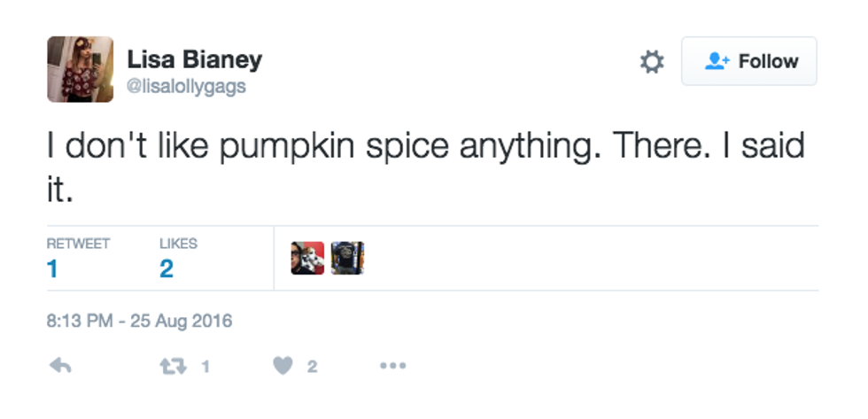Image resolution: width=868 pixels, height=419 pixels.
Task: Show who retweeted via the RETWEET label
Action: (78, 244)
